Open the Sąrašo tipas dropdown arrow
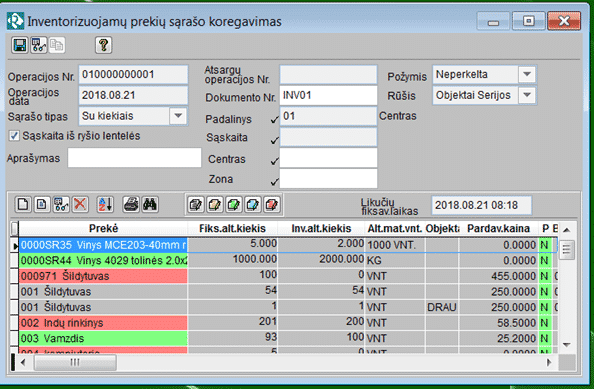Viewport: 594px width, 389px height. pyautogui.click(x=178, y=116)
